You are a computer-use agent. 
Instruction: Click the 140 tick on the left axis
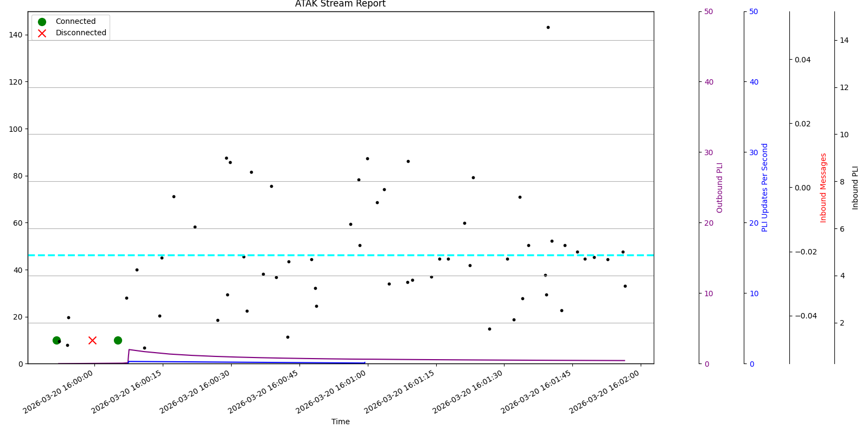16,35
